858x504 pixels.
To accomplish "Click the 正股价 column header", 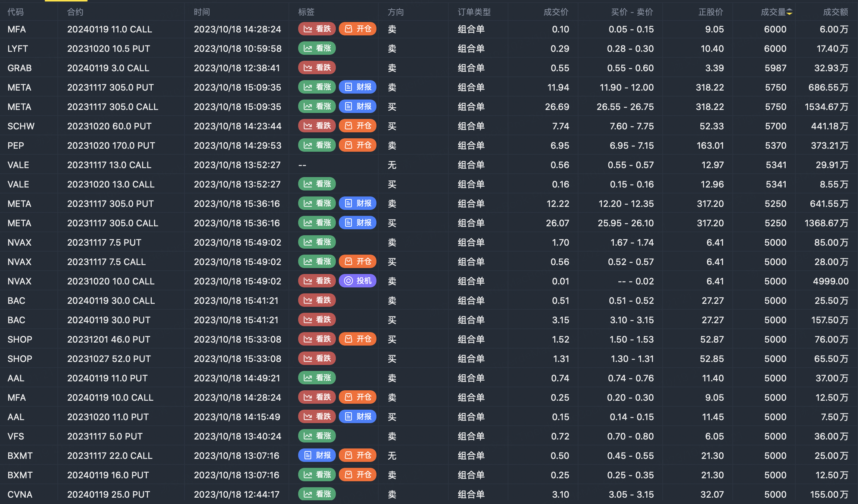I will (711, 12).
